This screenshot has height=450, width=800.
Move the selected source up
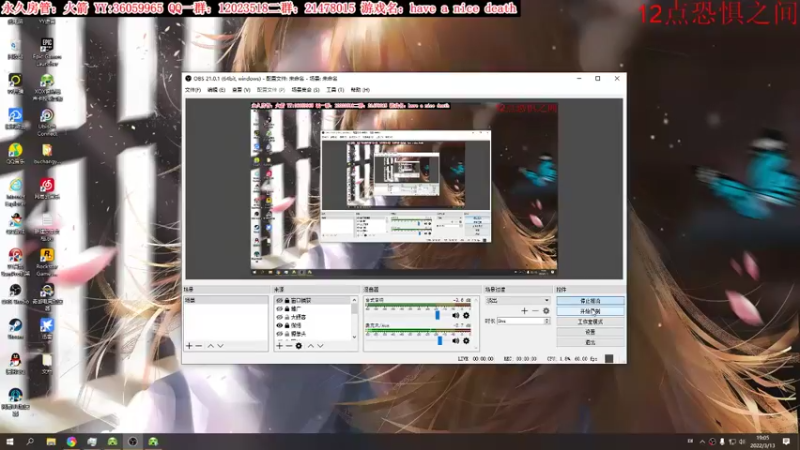tap(310, 346)
